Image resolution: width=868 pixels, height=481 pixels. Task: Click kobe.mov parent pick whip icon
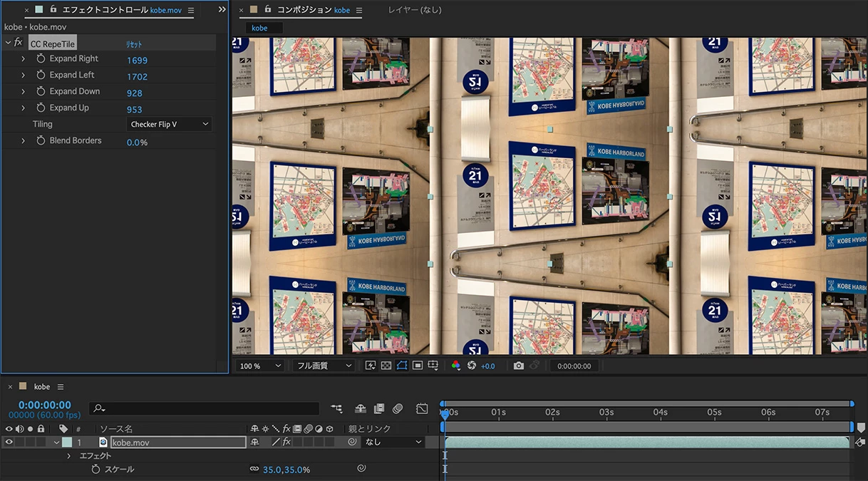351,442
